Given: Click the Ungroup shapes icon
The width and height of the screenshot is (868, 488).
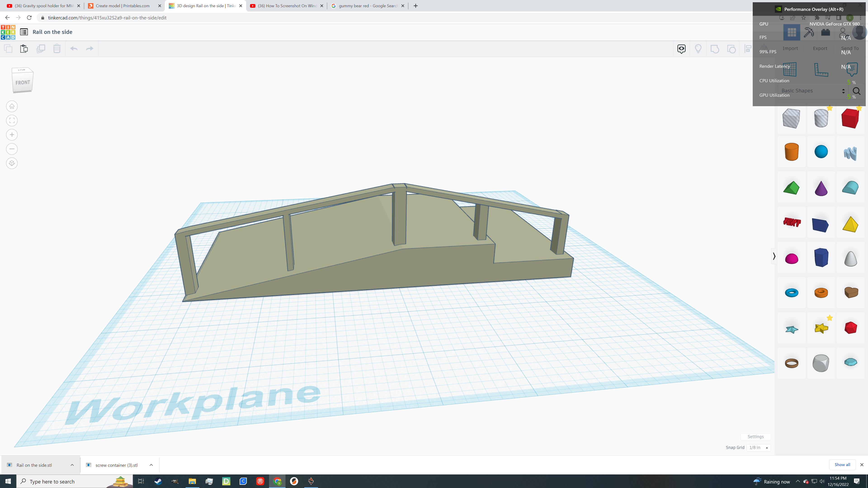Looking at the screenshot, I should 731,49.
